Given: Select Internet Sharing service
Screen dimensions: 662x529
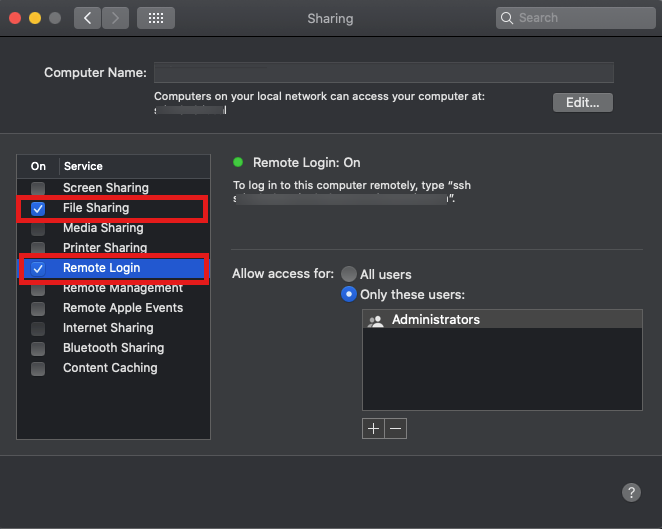Looking at the screenshot, I should (108, 328).
